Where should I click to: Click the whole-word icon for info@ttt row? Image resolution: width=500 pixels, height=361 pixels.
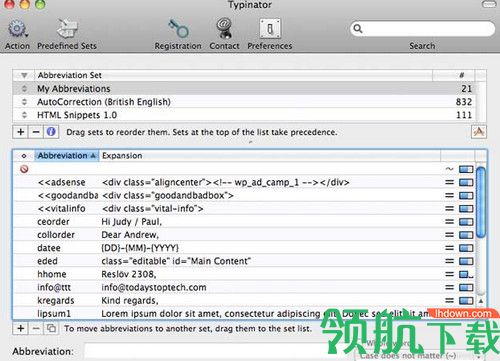(x=466, y=287)
